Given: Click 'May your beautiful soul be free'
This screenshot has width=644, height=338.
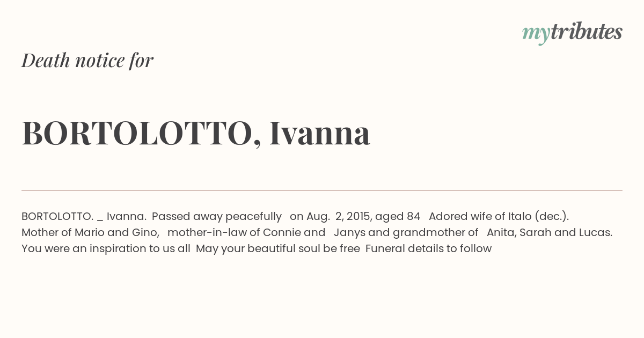Looking at the screenshot, I should coord(277,248).
